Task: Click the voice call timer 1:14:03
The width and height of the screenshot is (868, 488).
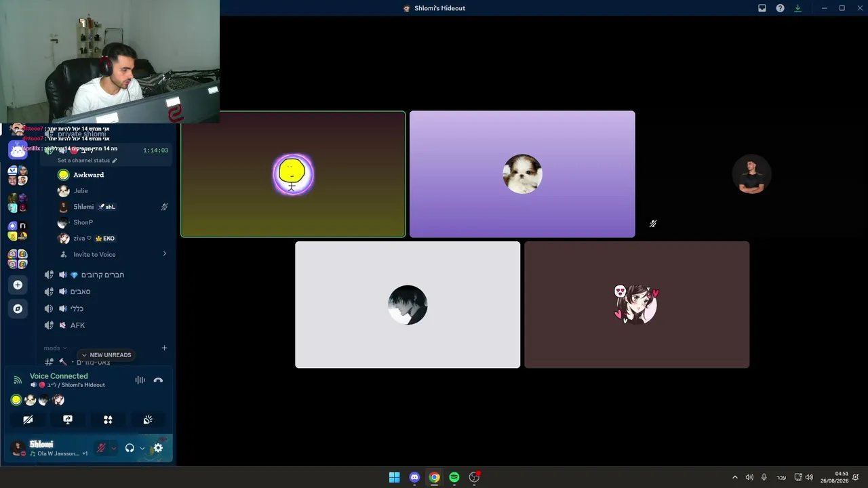Action: point(155,150)
